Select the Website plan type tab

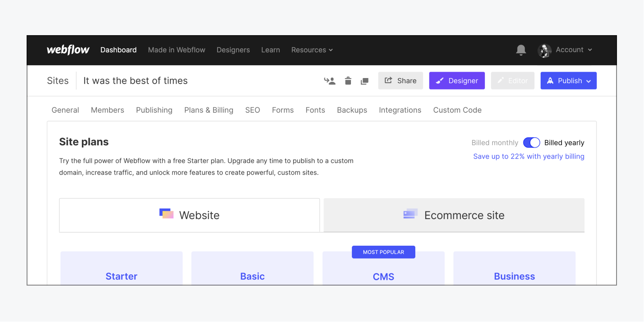(x=190, y=215)
